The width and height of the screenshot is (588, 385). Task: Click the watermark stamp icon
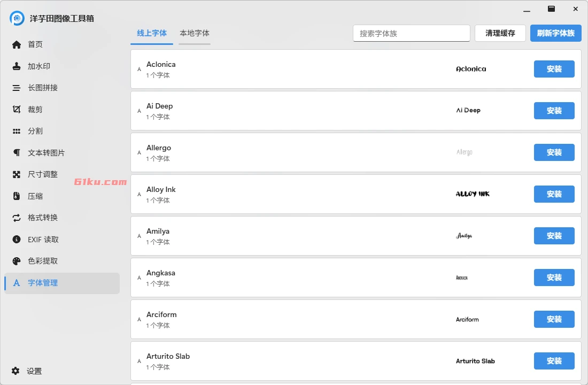click(17, 66)
